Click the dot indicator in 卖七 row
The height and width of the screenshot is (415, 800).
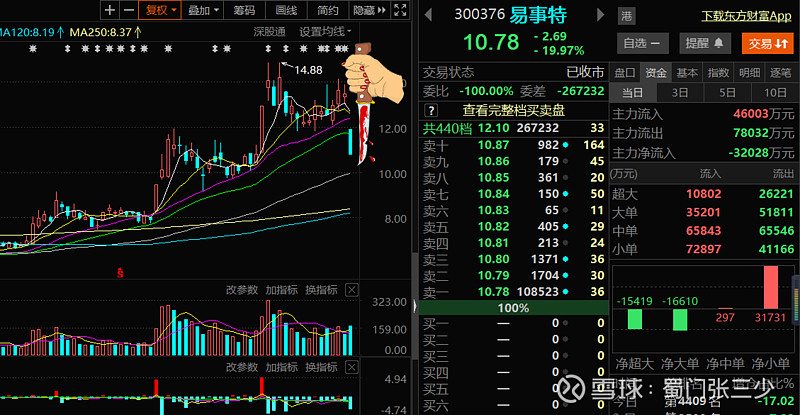click(565, 194)
